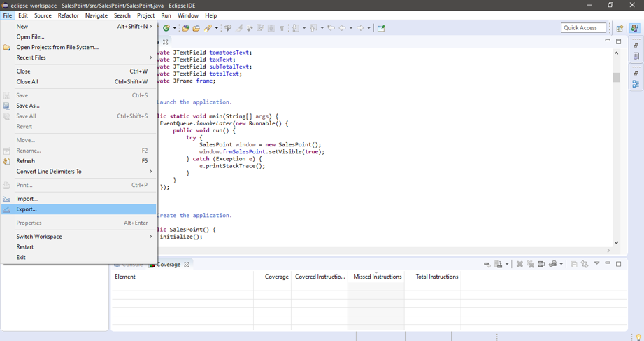Click the Forward navigation arrow icon

coord(360,28)
